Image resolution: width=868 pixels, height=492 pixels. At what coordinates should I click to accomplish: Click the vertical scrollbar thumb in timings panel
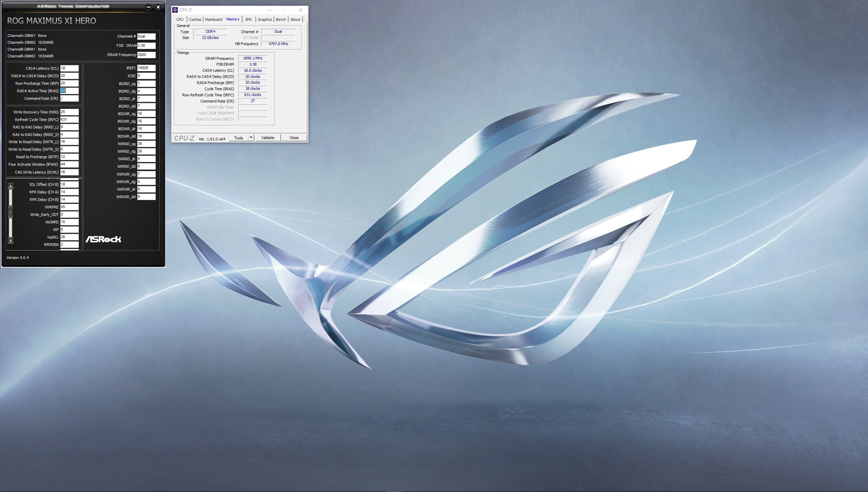point(11,211)
